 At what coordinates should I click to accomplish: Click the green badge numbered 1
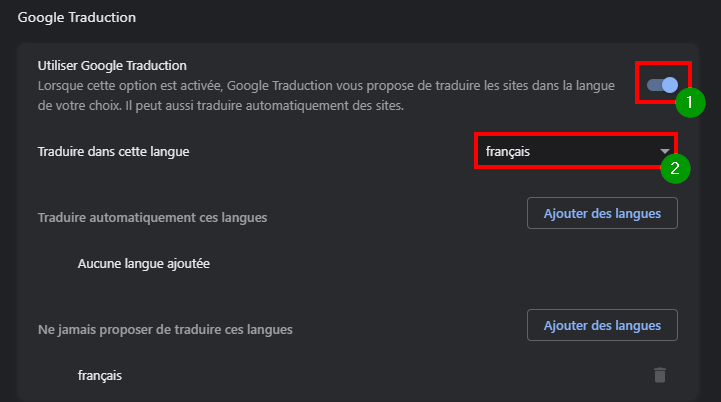pyautogui.click(x=690, y=103)
